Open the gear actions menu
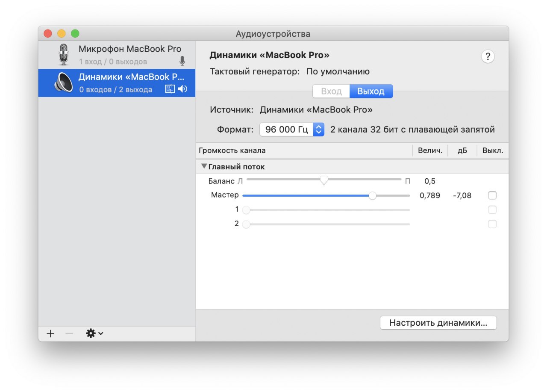The width and height of the screenshot is (547, 392). 94,334
